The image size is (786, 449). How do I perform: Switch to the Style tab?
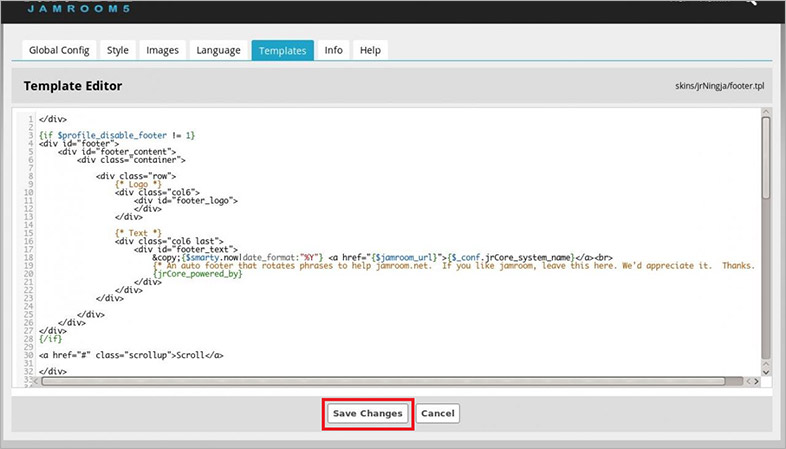118,50
